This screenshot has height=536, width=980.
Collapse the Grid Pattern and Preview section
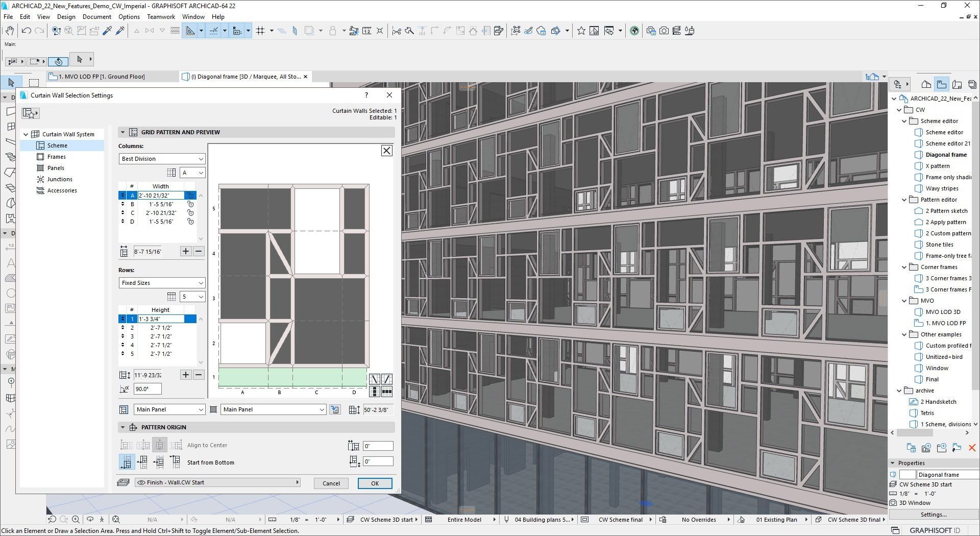(122, 132)
